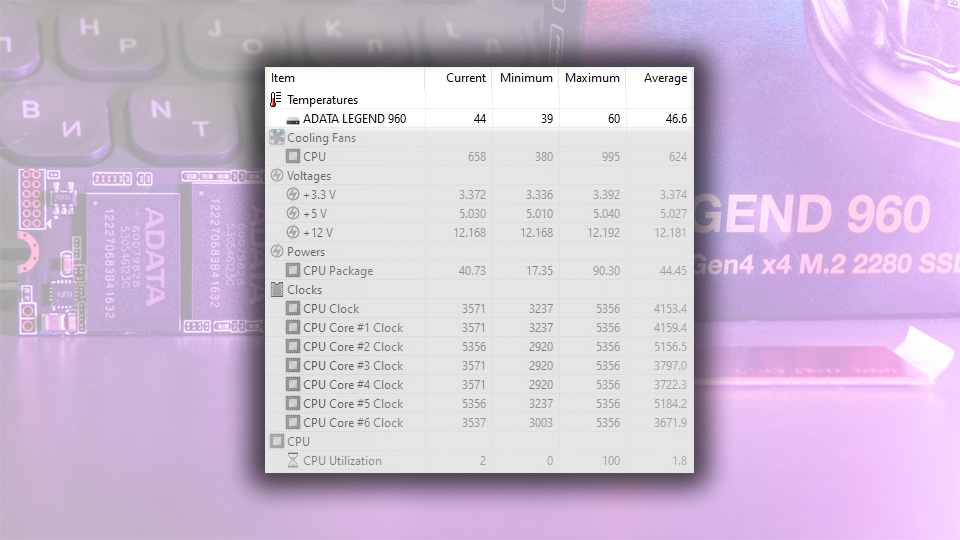Screen dimensions: 960x540
Task: Click the CPU Core #4 Clock icon
Action: [293, 384]
